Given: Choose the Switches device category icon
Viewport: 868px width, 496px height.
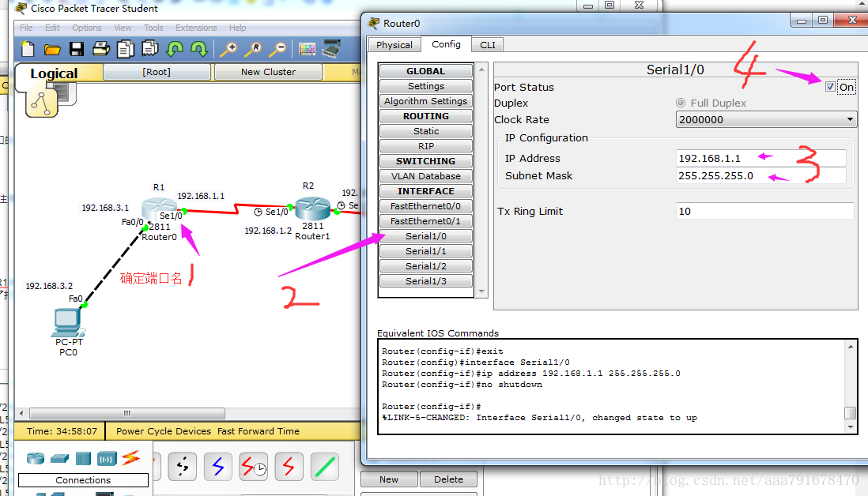Looking at the screenshot, I should [x=59, y=458].
